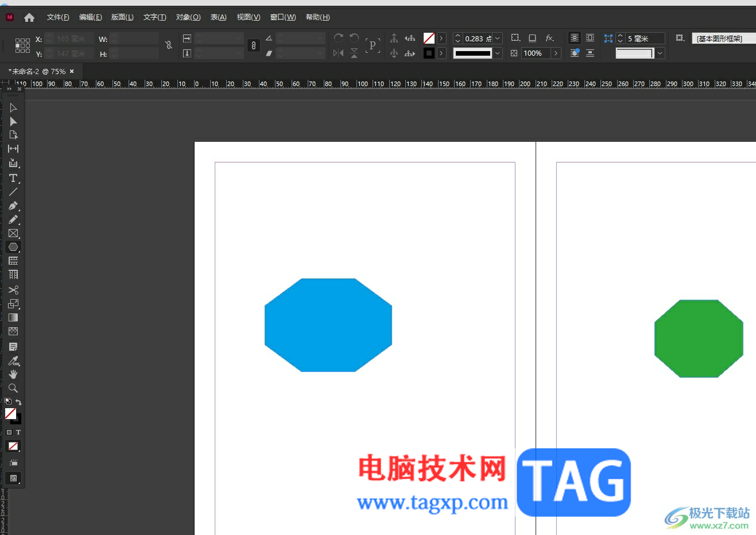Choose the Free Transform tool

coord(13,304)
